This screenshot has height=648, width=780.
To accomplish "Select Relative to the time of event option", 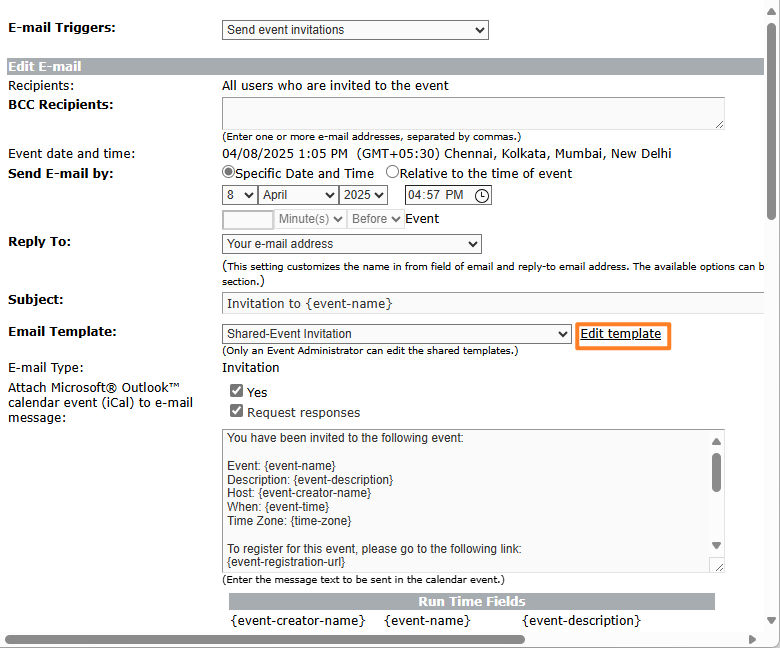I will pos(392,172).
